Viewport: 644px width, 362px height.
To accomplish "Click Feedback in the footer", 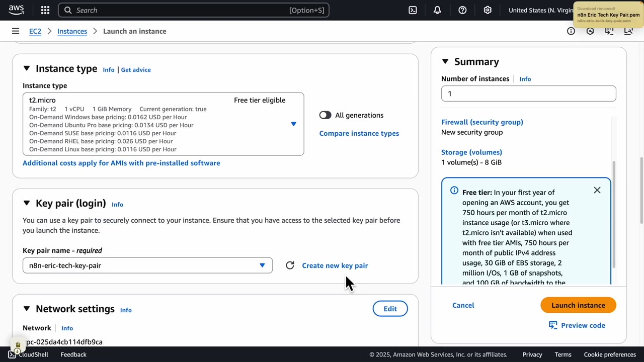I will pyautogui.click(x=73, y=354).
